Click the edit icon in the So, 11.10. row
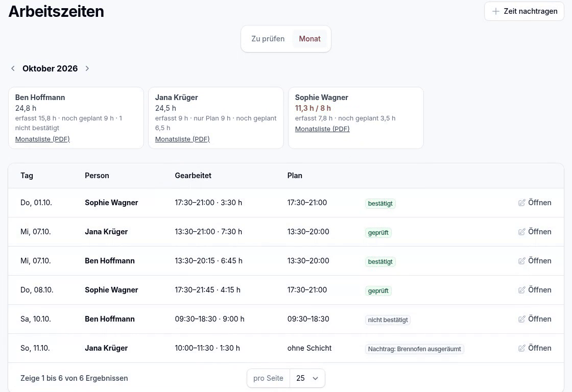The image size is (572, 392). (x=521, y=348)
